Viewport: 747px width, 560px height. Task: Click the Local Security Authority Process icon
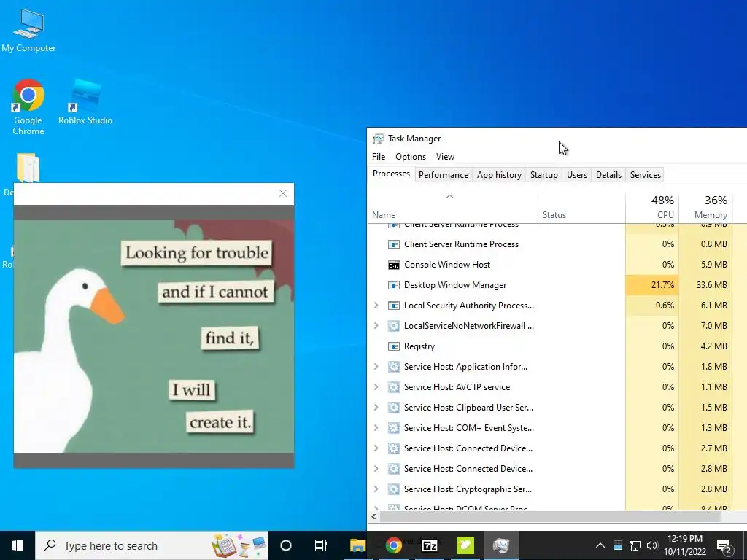[393, 306]
